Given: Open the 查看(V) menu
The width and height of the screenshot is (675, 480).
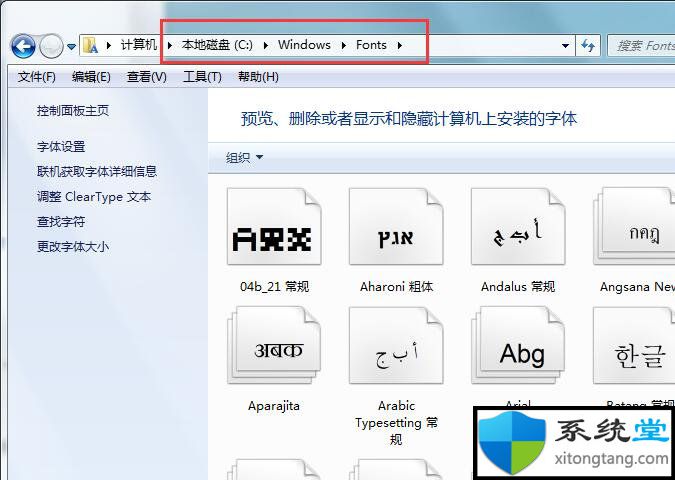Looking at the screenshot, I should pos(147,77).
